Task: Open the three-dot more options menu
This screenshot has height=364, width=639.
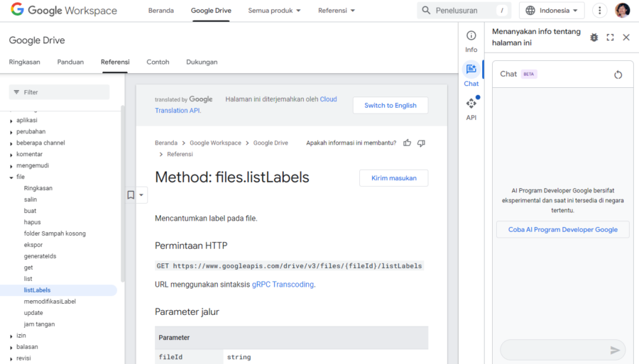Action: pos(600,11)
